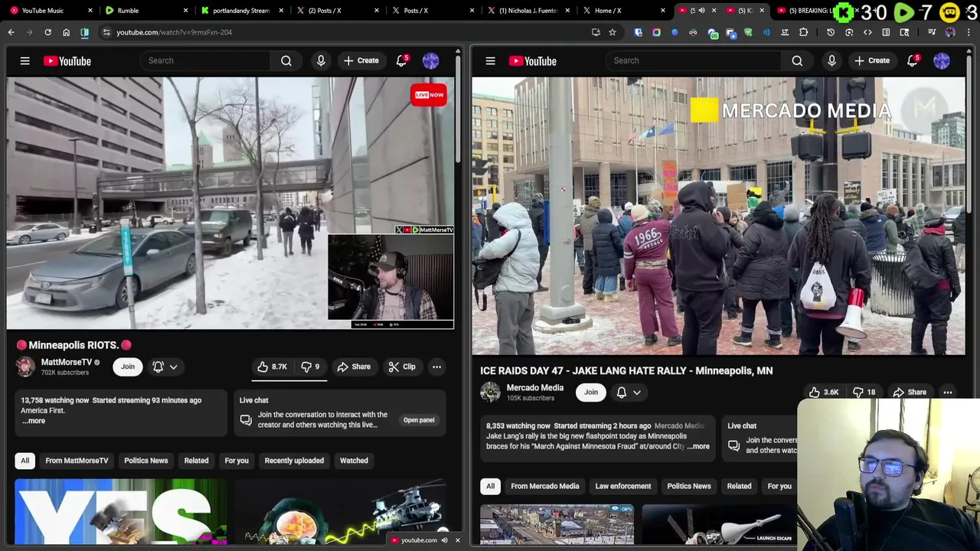Open notifications bell in left YouTube header
This screenshot has height=551, width=980.
click(401, 60)
